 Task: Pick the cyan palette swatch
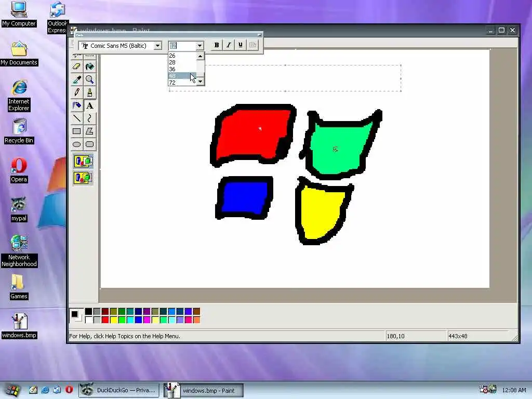pyautogui.click(x=130, y=320)
